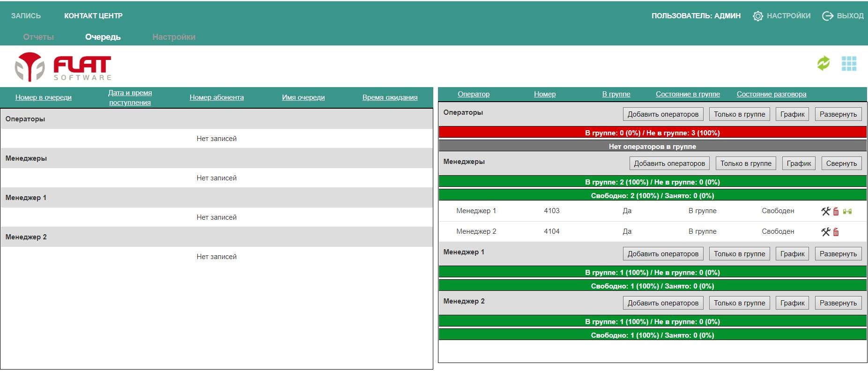Screen dimensions: 868x378
Task: Click 'Добавить операторов' for Менеджеры group
Action: 669,163
